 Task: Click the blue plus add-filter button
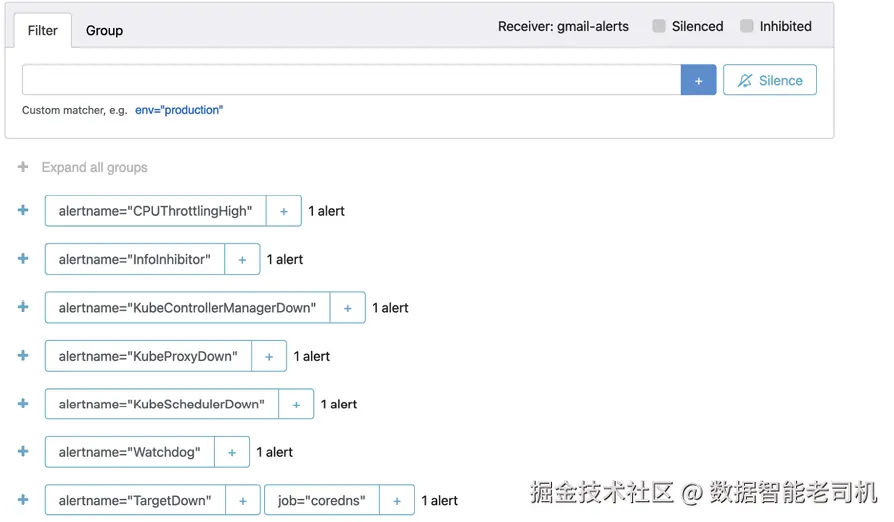point(698,80)
